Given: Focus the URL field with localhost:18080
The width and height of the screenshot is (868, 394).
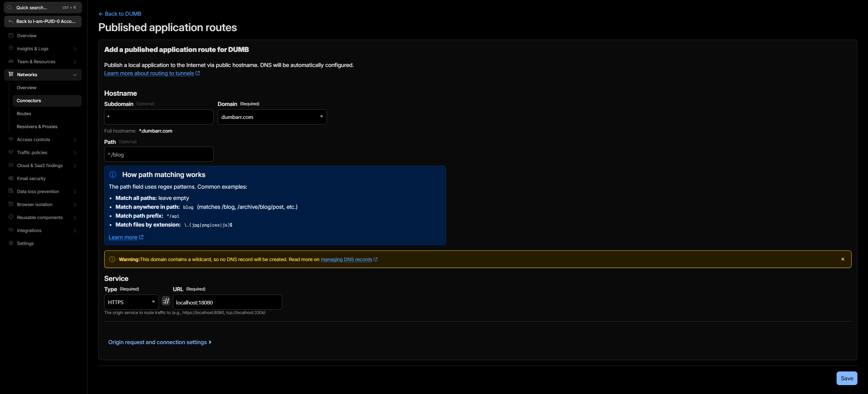Looking at the screenshot, I should tap(227, 302).
